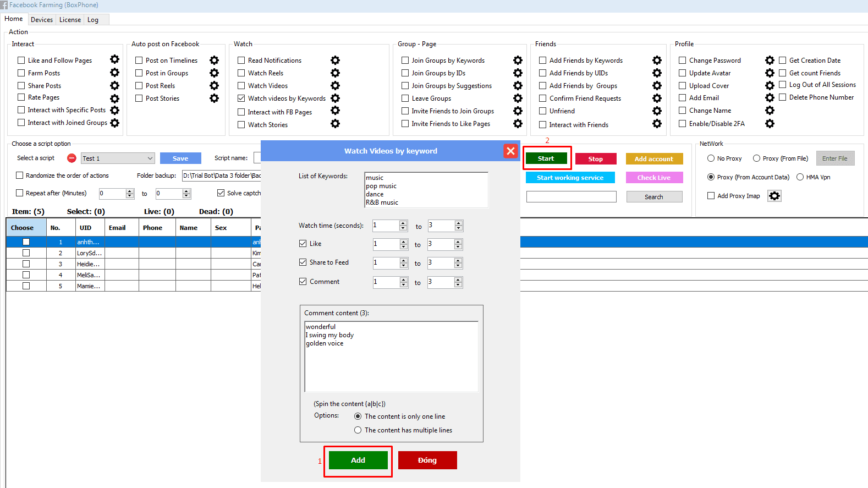Choose the HMA Vpn network option
This screenshot has width=868, height=488.
800,177
